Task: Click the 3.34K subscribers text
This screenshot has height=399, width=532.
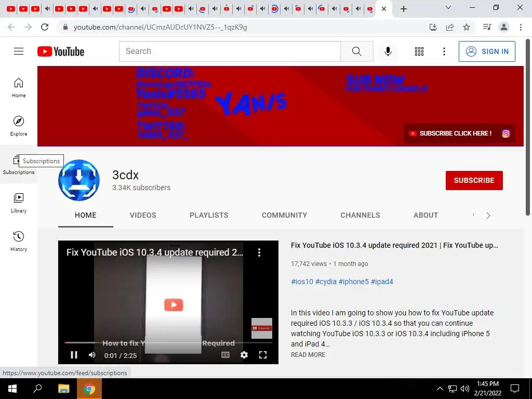Action: tap(141, 188)
